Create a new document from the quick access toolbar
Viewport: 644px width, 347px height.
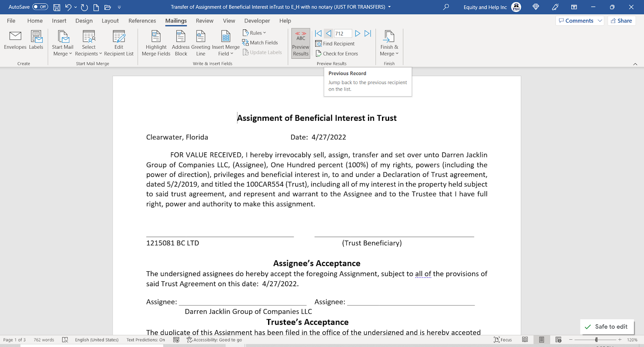pyautogui.click(x=96, y=7)
